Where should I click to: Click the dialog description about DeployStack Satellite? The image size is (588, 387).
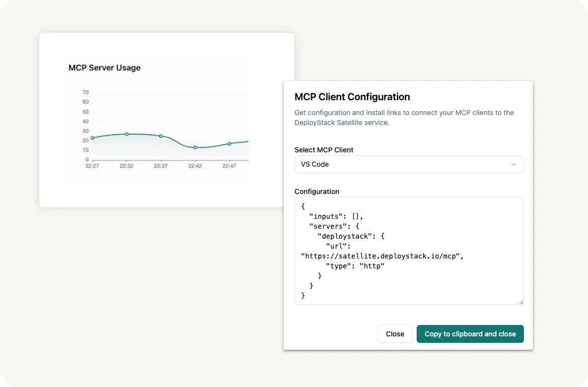tap(404, 118)
